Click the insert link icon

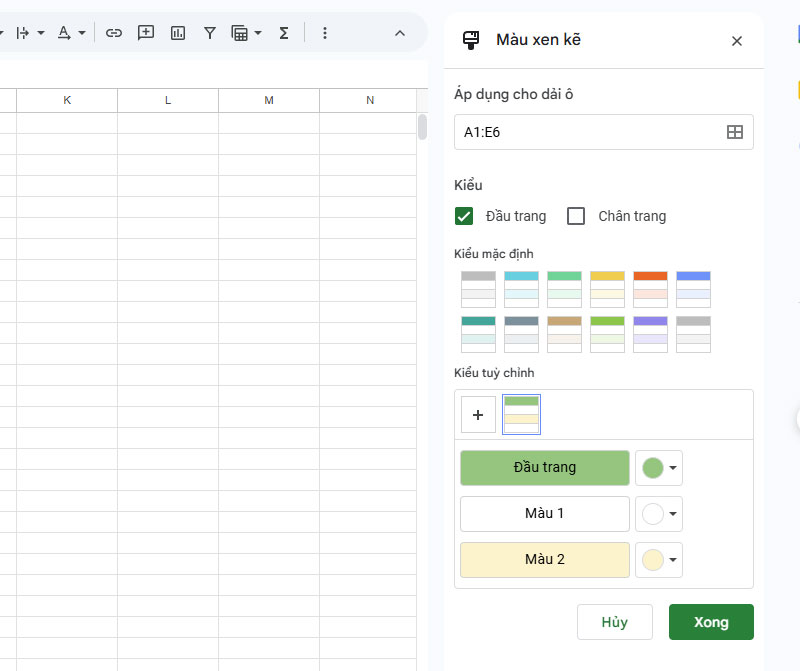[114, 33]
